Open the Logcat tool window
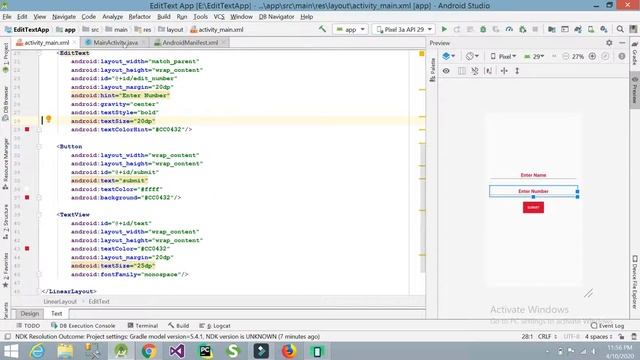 click(x=215, y=326)
